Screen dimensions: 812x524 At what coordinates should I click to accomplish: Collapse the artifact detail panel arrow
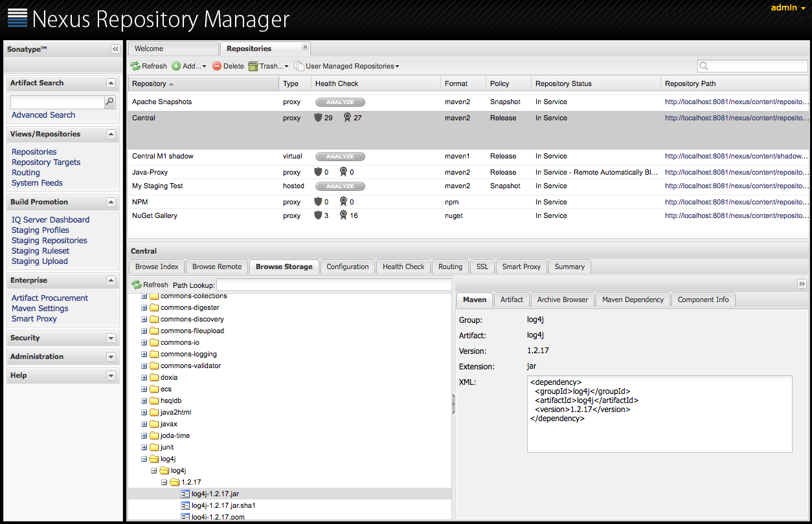[x=802, y=284]
